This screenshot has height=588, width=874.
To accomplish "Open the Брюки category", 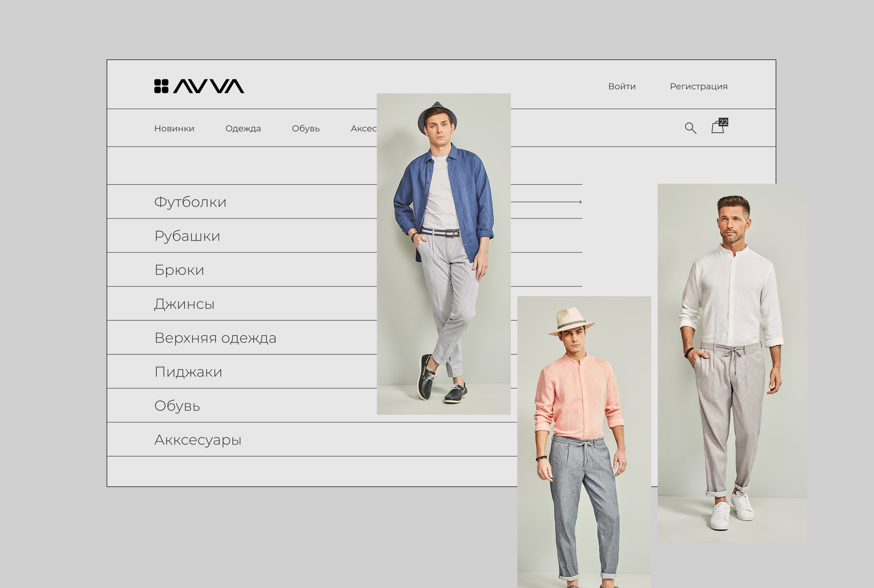I will point(179,270).
